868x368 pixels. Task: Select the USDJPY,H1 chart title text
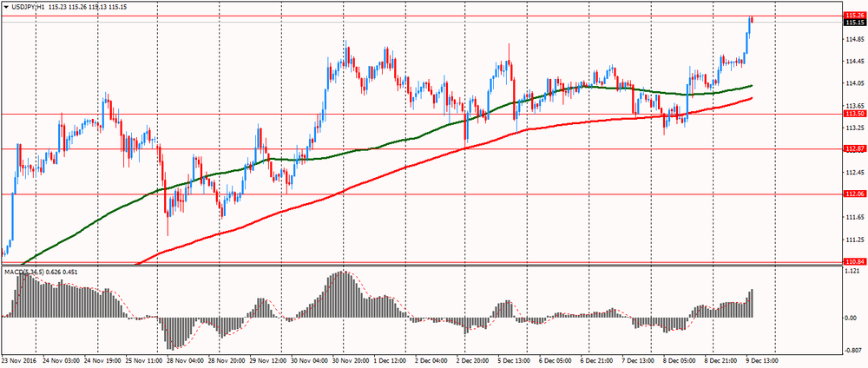tap(27, 9)
